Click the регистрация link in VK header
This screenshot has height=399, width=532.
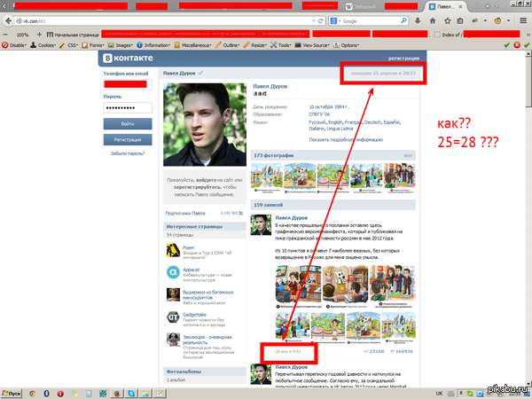tap(403, 59)
